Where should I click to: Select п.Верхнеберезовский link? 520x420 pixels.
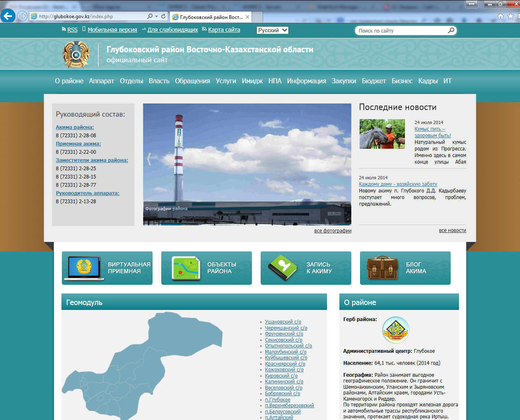[x=289, y=406]
